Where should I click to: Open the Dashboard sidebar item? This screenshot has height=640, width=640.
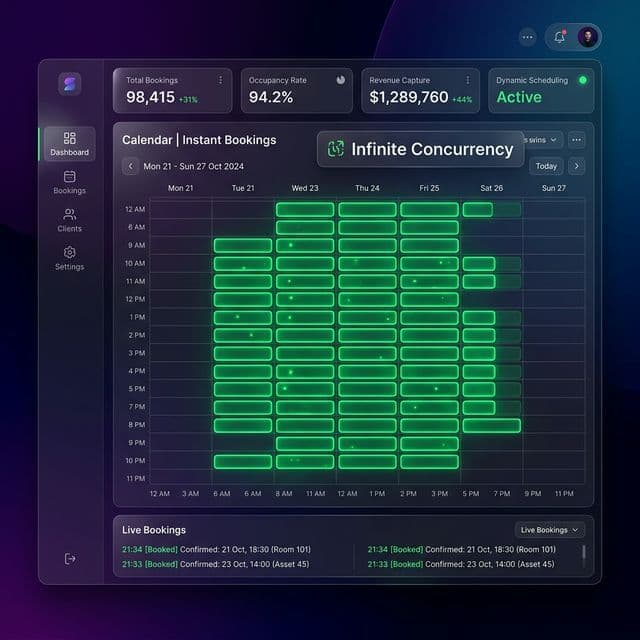[69, 144]
